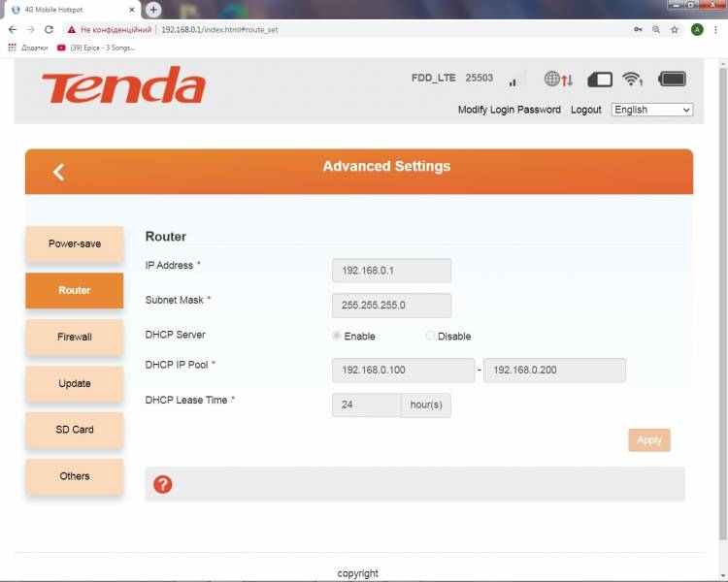Open Chrome three-dot menu
This screenshot has width=728, height=582.
[715, 30]
